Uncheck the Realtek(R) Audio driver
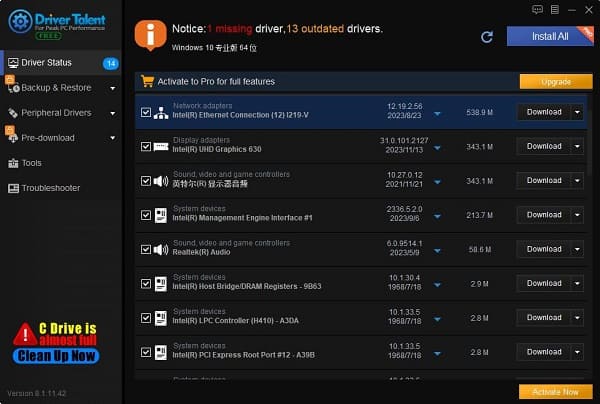The image size is (600, 404). click(x=146, y=249)
